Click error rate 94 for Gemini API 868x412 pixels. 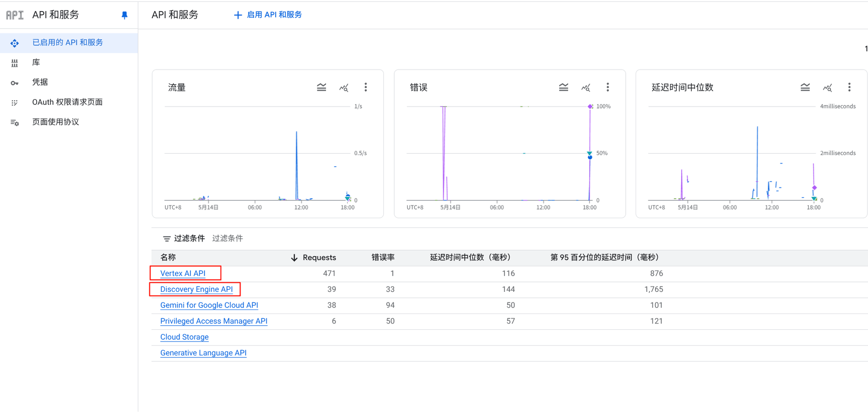390,305
